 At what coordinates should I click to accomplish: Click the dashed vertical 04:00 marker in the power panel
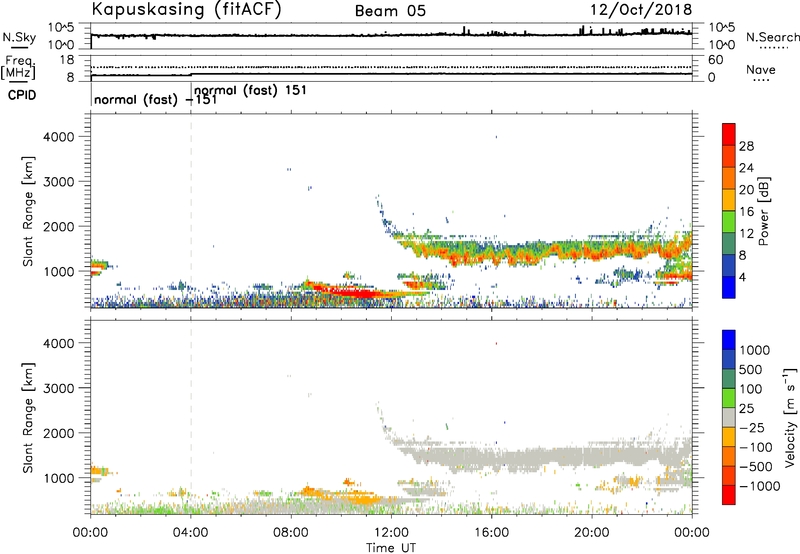[x=191, y=211]
